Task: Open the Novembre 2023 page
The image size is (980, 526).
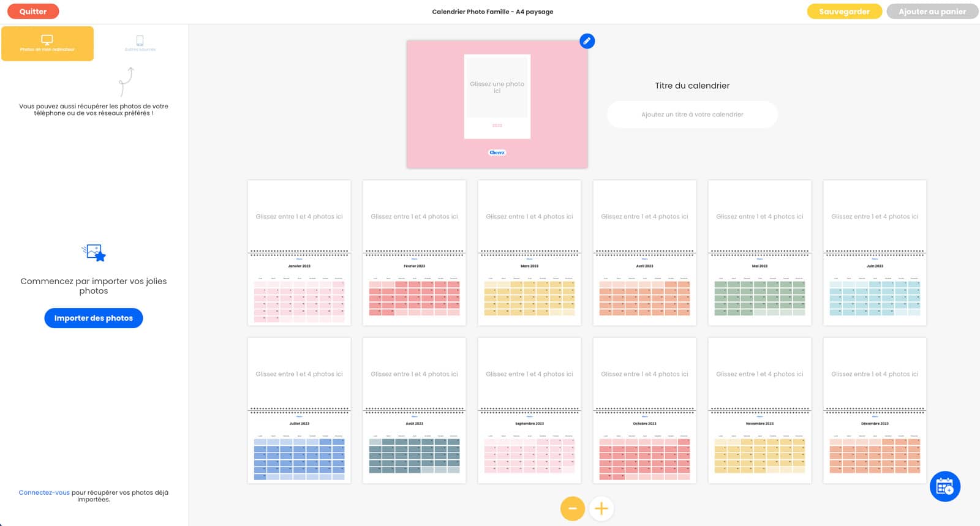Action: click(x=759, y=410)
